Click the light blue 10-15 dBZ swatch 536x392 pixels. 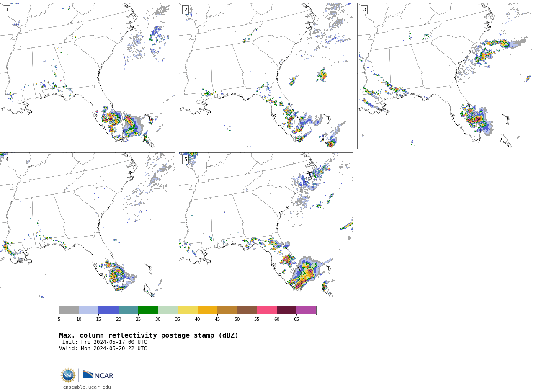[89, 310]
